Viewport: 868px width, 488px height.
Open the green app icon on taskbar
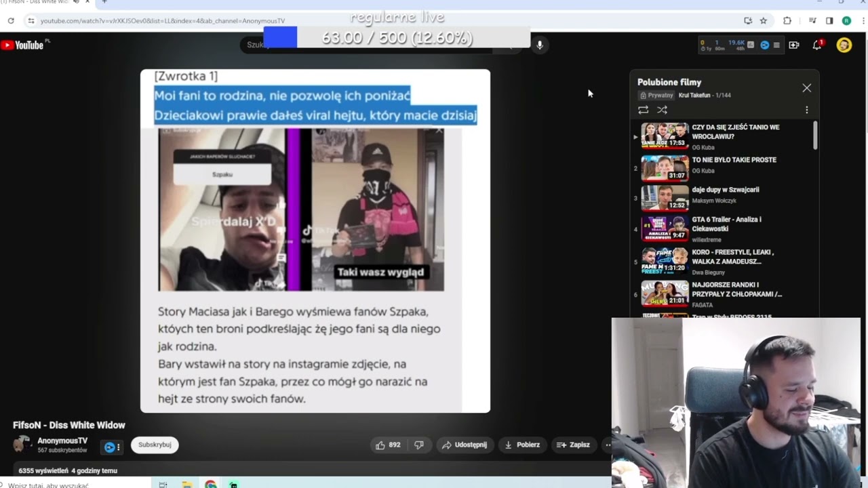coord(233,485)
